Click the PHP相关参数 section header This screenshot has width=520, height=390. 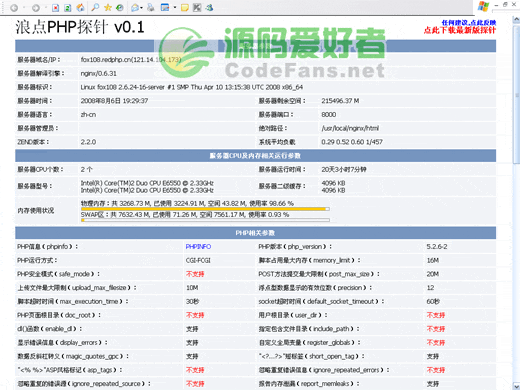click(255, 233)
